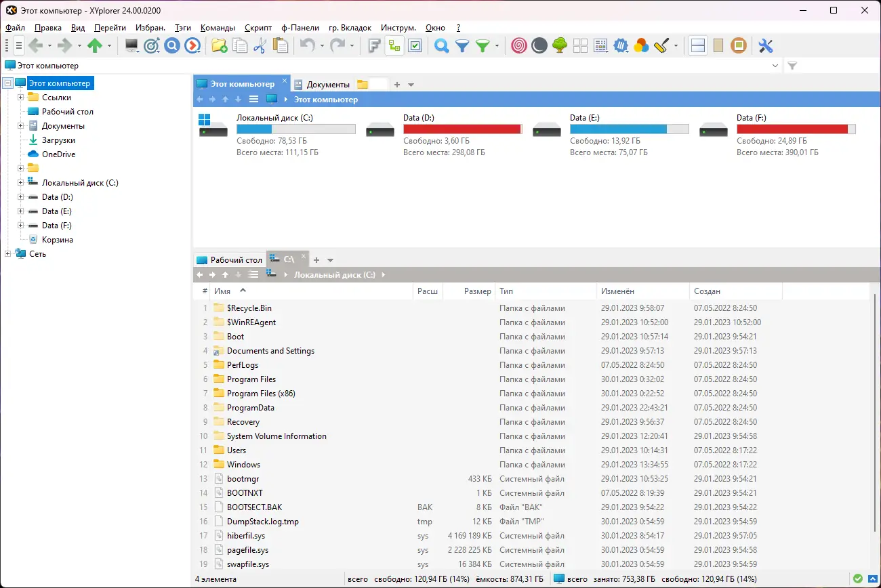Open the Инструм. menu
This screenshot has height=588, width=881.
(398, 28)
